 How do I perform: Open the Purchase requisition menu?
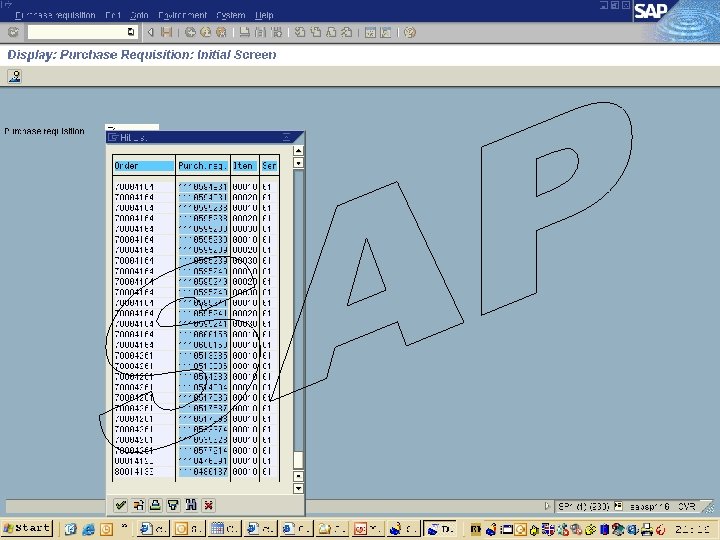coord(55,15)
